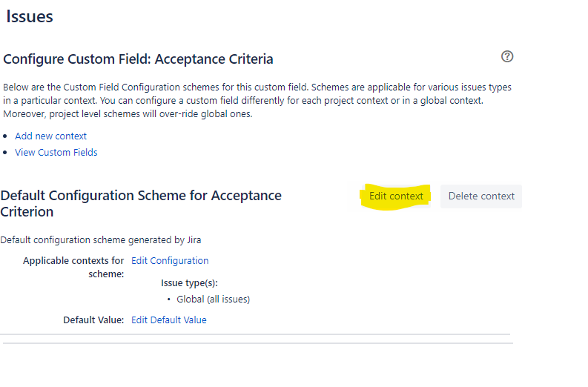The height and width of the screenshot is (387, 588).
Task: Click the scheme description paragraph
Action: [257, 100]
